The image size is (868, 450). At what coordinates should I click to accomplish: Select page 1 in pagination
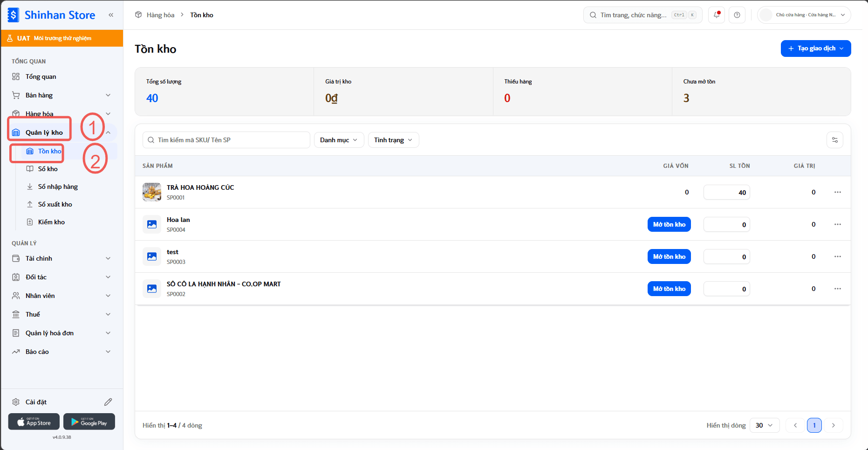[814, 425]
